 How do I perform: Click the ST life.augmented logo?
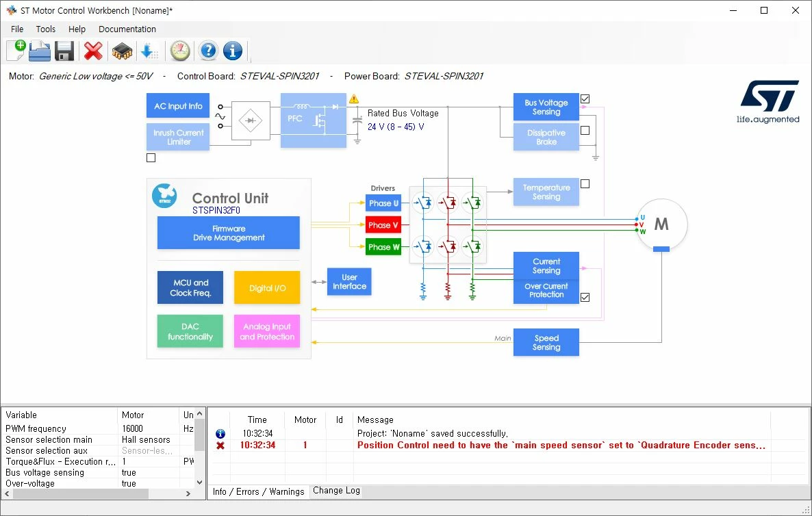tap(768, 101)
